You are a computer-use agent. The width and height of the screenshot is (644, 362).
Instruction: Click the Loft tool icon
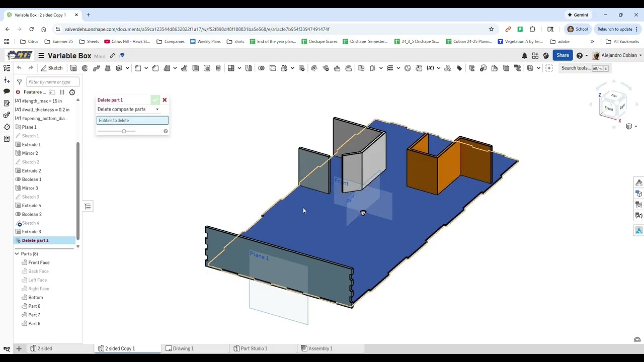pyautogui.click(x=108, y=68)
